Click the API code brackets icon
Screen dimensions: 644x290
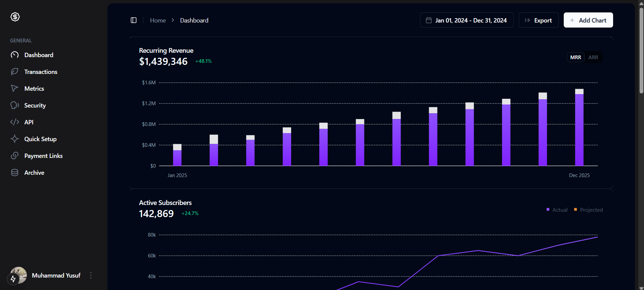point(15,122)
